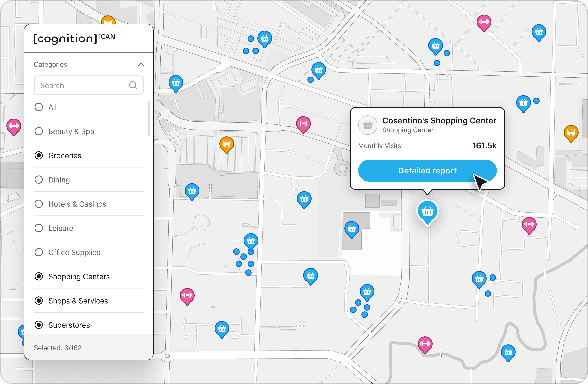Image resolution: width=588 pixels, height=384 pixels.
Task: Select the Dining radio option
Action: [39, 180]
